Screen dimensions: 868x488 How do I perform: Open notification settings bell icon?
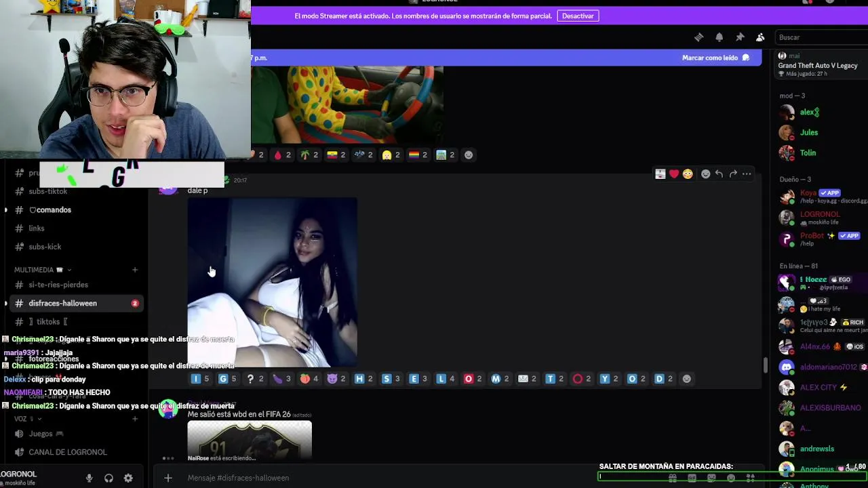point(719,37)
